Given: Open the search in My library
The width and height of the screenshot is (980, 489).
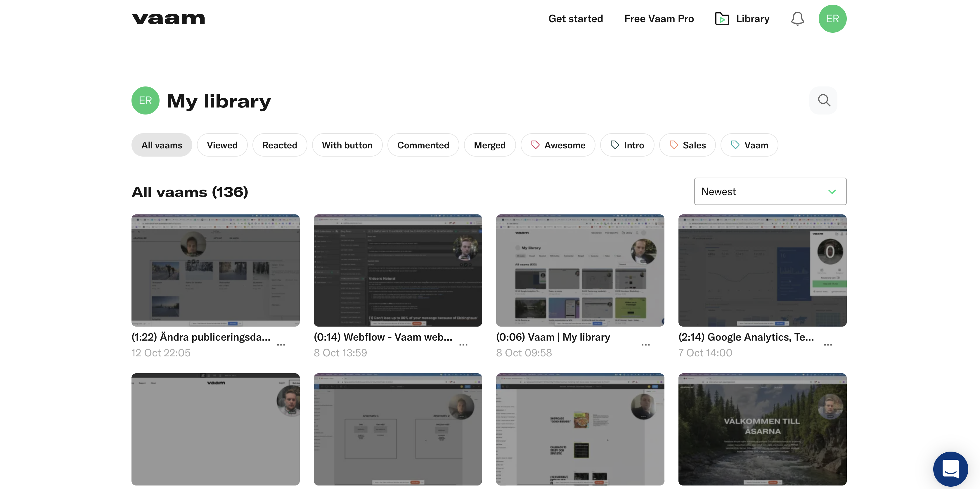Looking at the screenshot, I should pos(823,100).
